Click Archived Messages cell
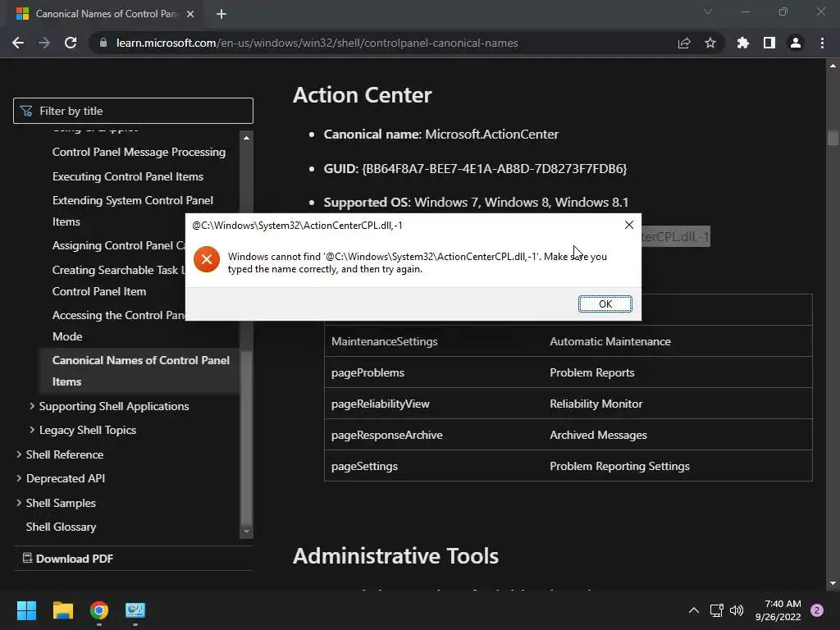This screenshot has width=840, height=630. (598, 435)
